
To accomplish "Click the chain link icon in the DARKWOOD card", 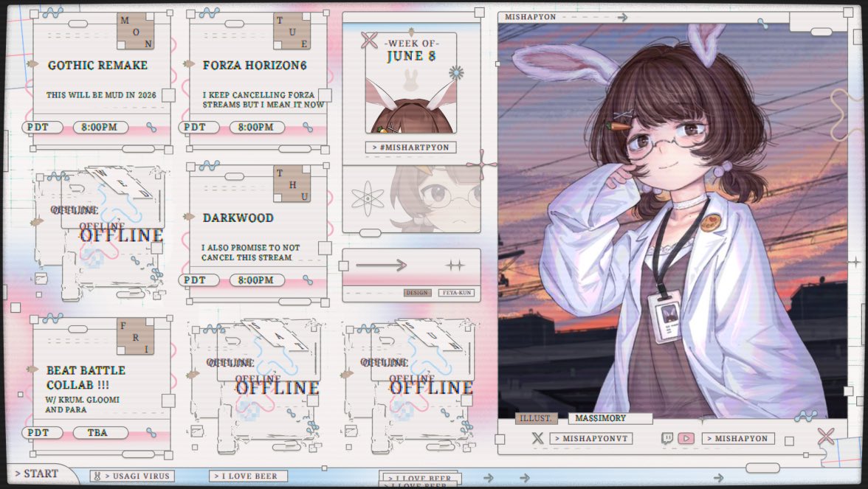I will pyautogui.click(x=308, y=280).
